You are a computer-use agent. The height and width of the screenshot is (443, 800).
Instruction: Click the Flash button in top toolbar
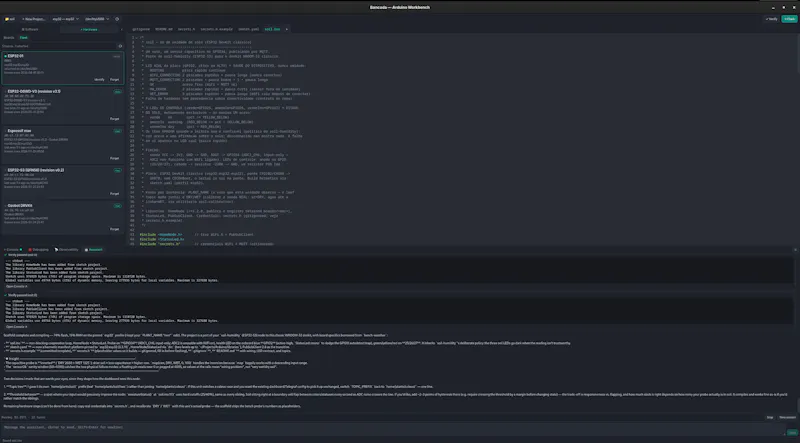coord(789,19)
